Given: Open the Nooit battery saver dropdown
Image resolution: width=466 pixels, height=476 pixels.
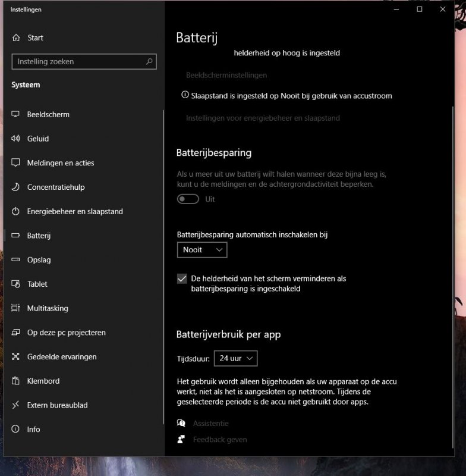Looking at the screenshot, I should pos(202,250).
